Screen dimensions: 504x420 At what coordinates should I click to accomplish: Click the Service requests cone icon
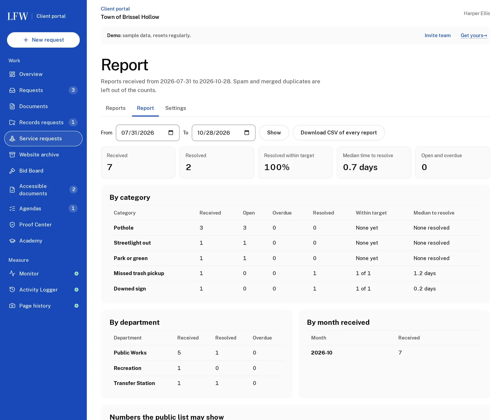tap(12, 138)
